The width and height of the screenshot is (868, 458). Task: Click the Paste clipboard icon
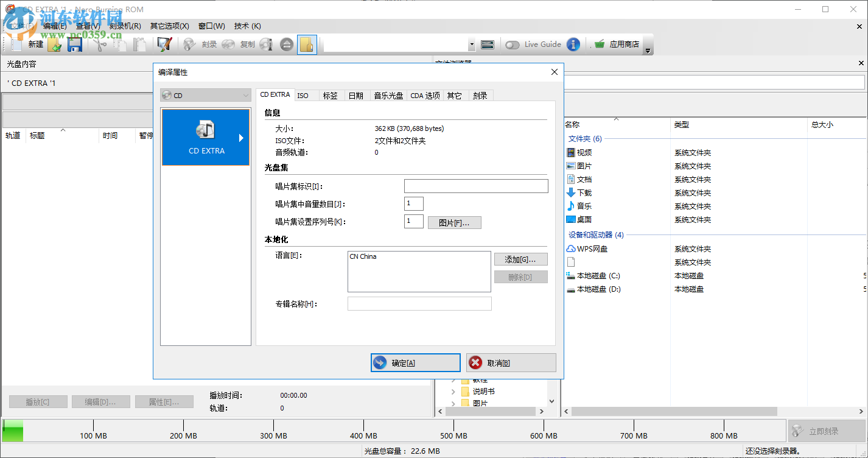point(140,44)
